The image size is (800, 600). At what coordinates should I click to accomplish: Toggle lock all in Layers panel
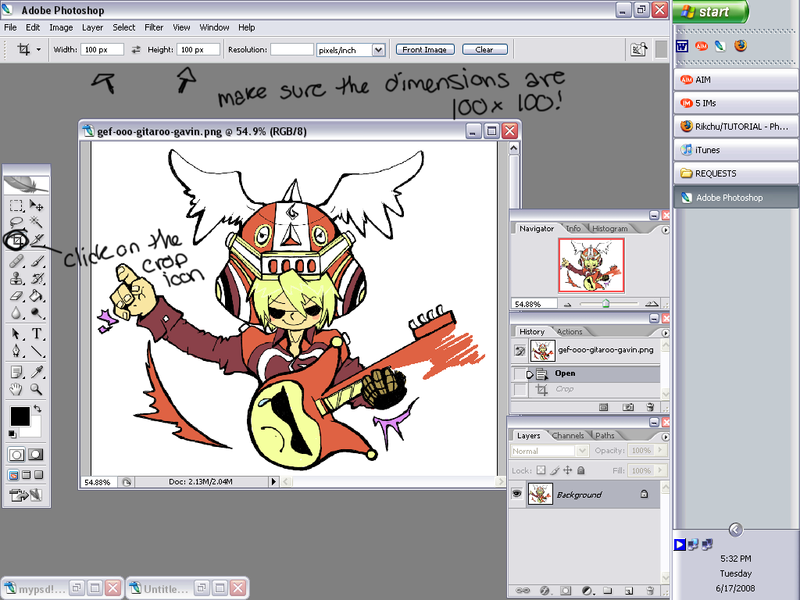581,470
